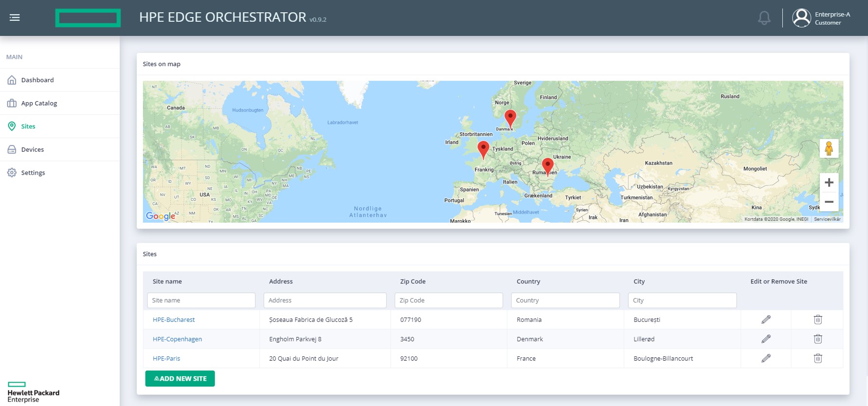Edit the HPE-Bucharest site
Image resolution: width=868 pixels, height=406 pixels.
coord(766,319)
